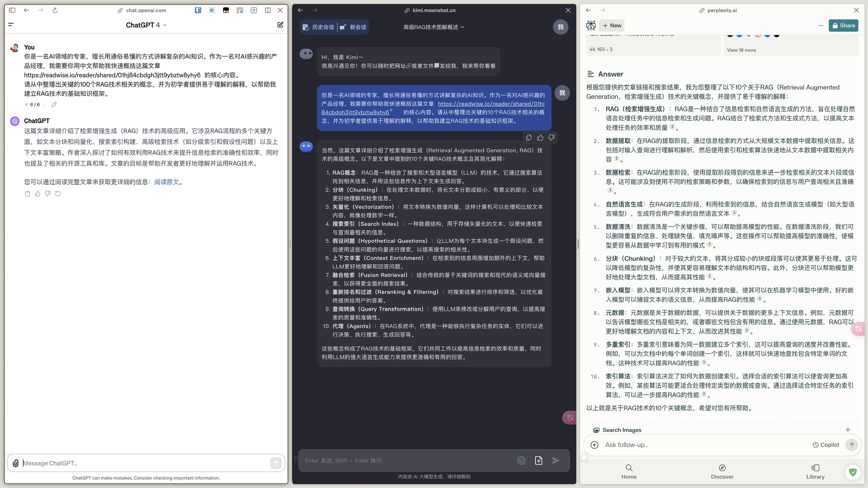Open the 阅读原文 link
Screen dimensions: 868x488
166,182
